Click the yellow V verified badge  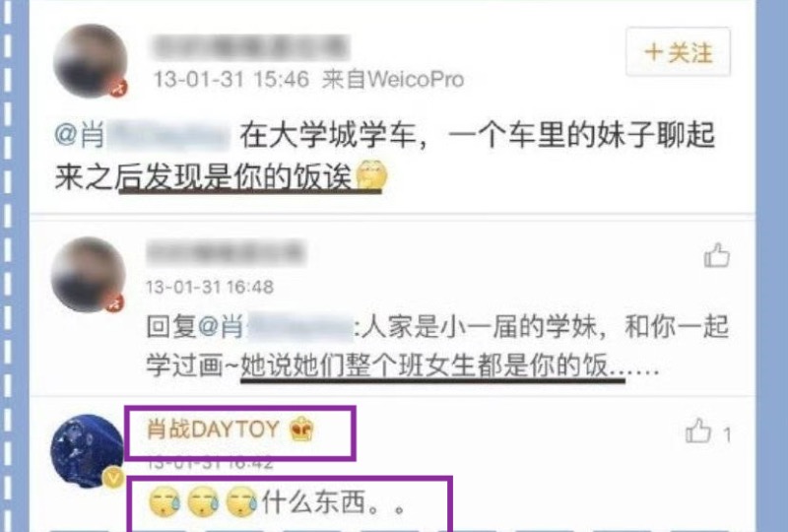pyautogui.click(x=113, y=477)
